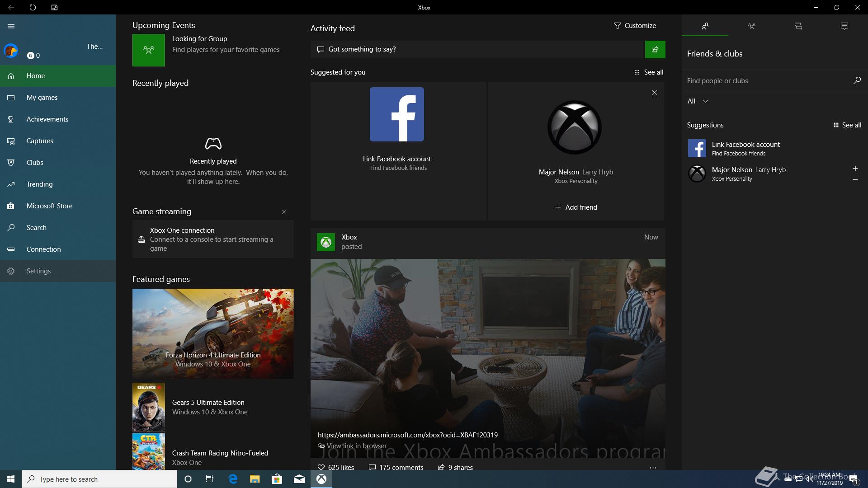Share the post (9 shares)

(x=455, y=468)
